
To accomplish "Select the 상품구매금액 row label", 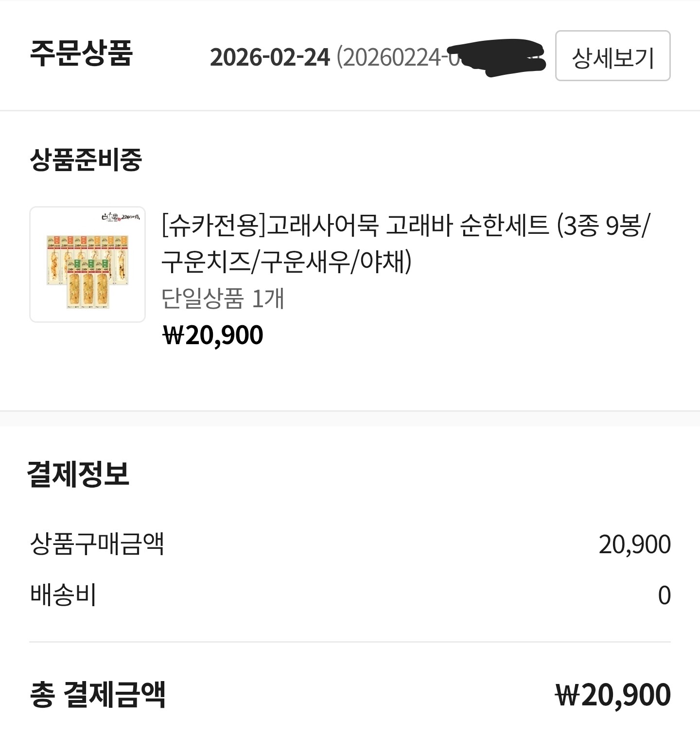I will click(97, 544).
